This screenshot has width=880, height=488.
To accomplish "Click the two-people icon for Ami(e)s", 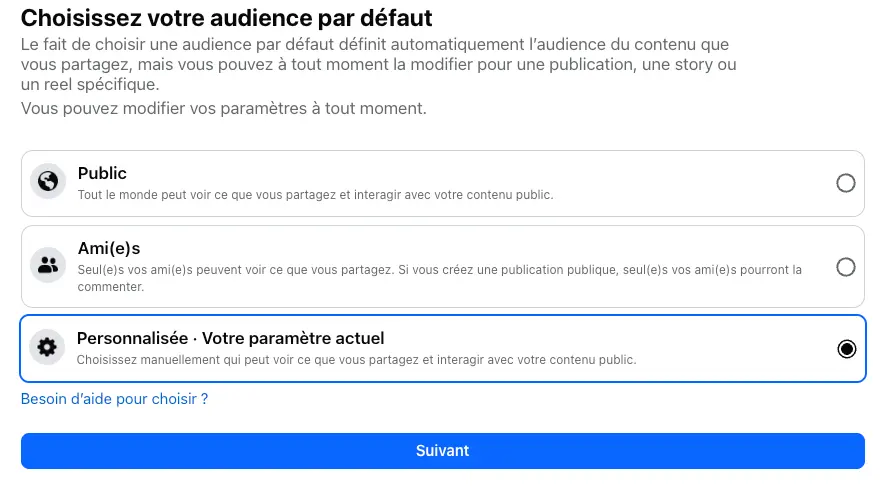I will 47,266.
